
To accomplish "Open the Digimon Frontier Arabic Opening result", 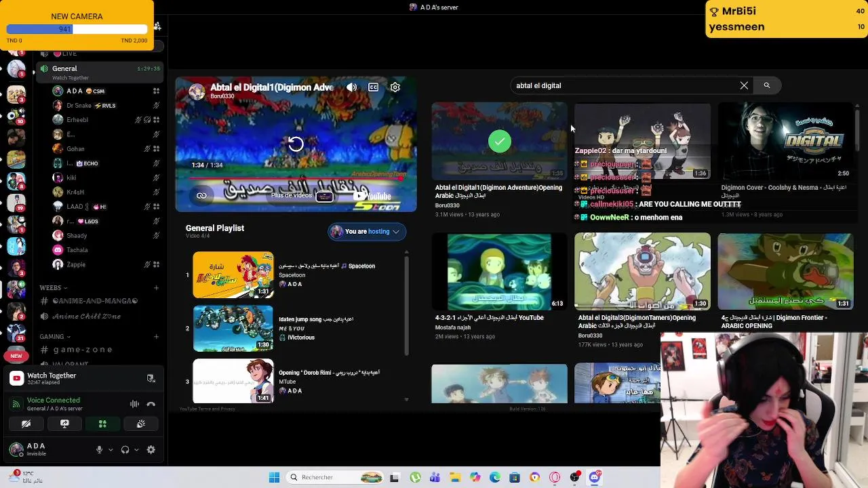I will [785, 271].
